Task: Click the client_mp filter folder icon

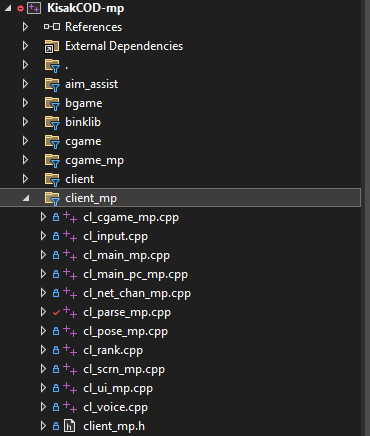Action: pos(52,198)
